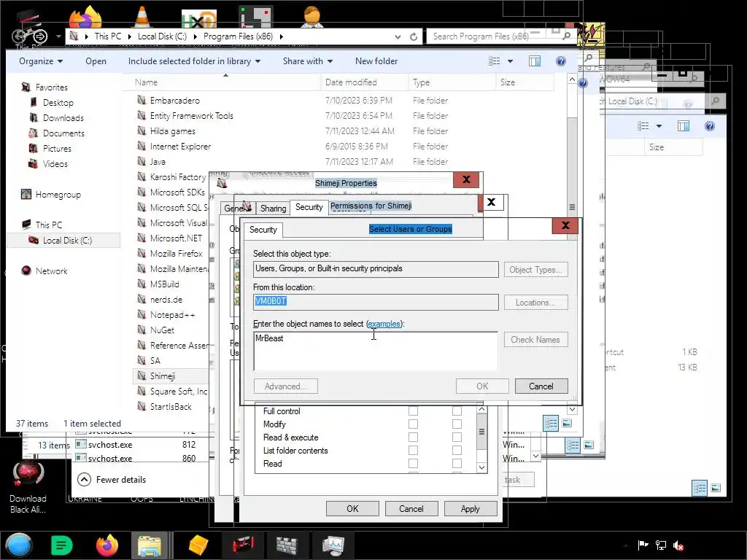Viewport: 747px width, 560px height.
Task: Select Security tab in Shimeji Properties
Action: (309, 207)
